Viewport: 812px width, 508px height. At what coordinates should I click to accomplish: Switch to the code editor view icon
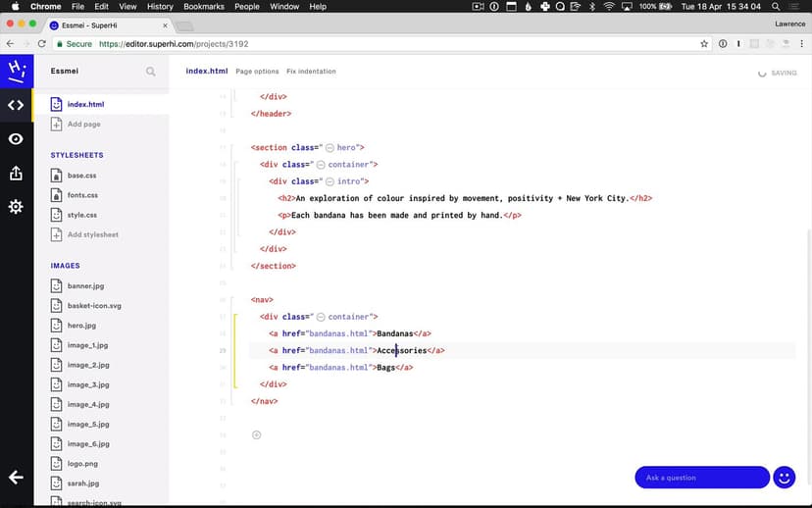[x=16, y=105]
